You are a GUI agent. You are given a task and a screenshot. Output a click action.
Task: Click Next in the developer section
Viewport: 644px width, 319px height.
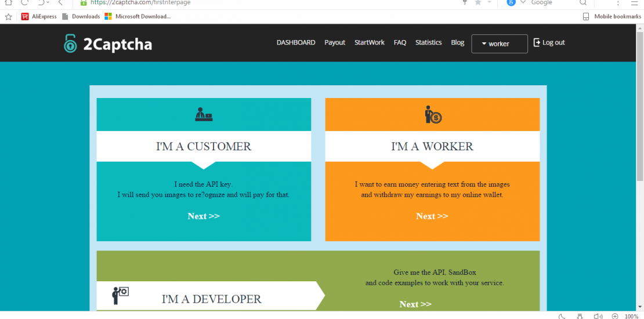(x=415, y=304)
